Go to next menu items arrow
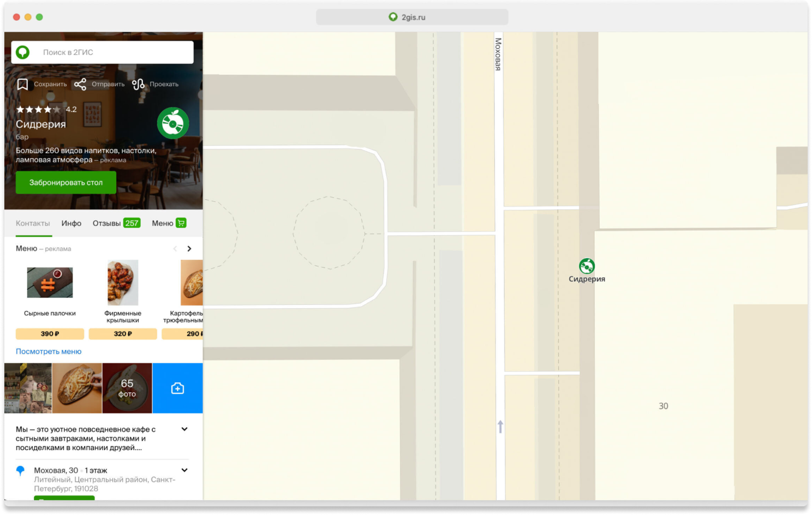This screenshot has height=515, width=812. pyautogui.click(x=189, y=249)
